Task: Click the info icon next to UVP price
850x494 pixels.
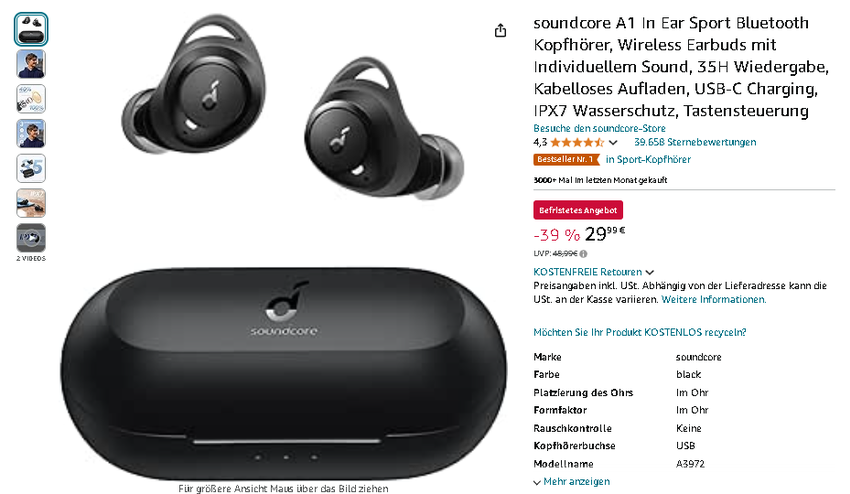Action: [583, 253]
